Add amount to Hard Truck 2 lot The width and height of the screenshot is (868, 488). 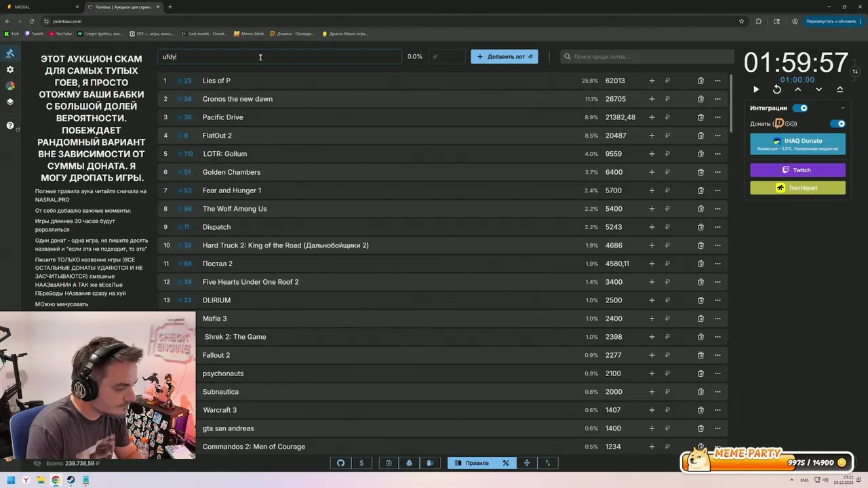tap(652, 245)
